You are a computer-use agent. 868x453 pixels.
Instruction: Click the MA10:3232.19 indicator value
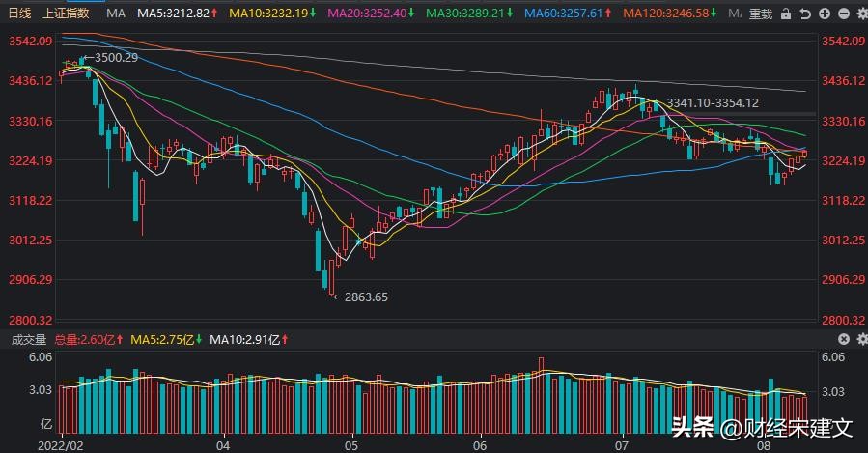click(268, 13)
